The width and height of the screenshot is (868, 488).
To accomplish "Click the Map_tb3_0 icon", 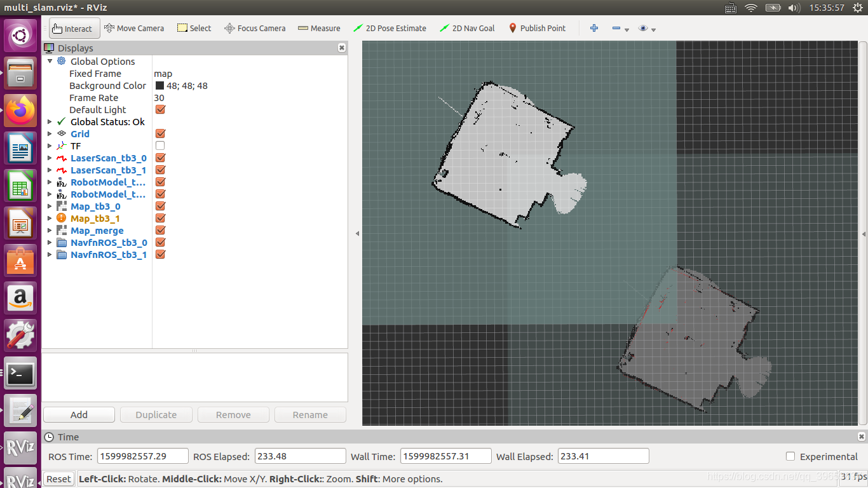I will 62,206.
